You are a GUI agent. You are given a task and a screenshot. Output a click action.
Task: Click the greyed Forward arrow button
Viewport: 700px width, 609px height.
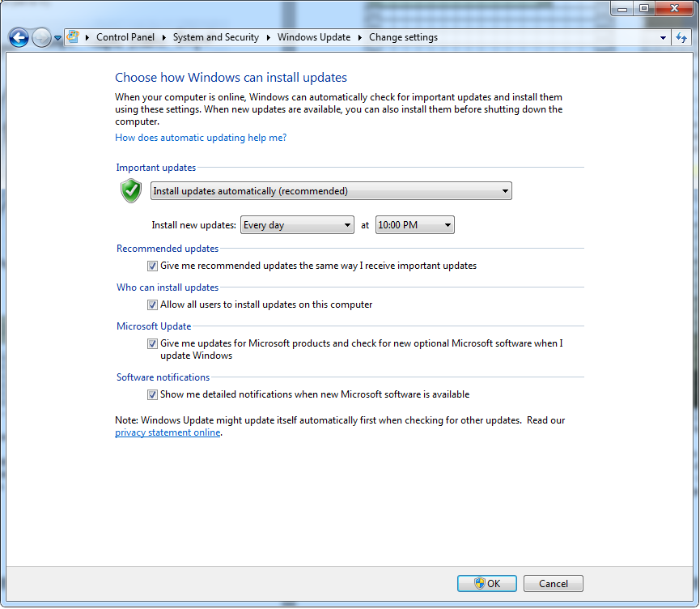[x=41, y=37]
